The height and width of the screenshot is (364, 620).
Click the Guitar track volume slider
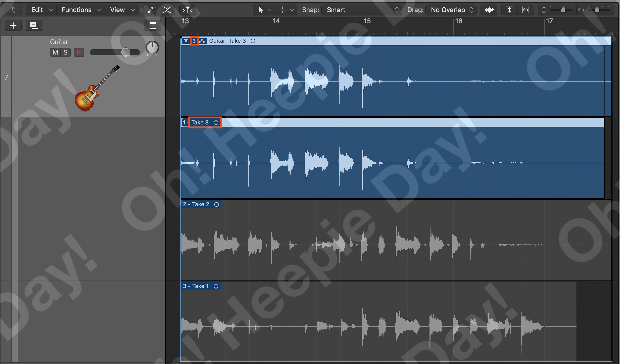pyautogui.click(x=115, y=52)
